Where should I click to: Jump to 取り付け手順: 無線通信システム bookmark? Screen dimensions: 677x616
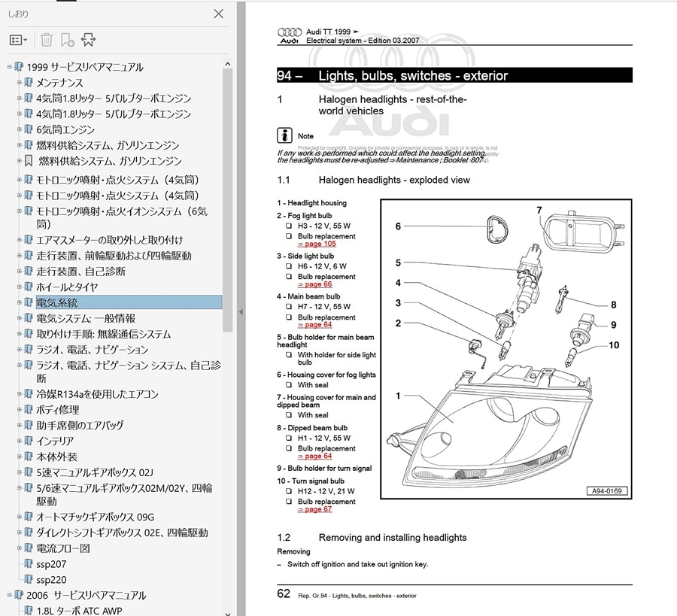pos(103,334)
